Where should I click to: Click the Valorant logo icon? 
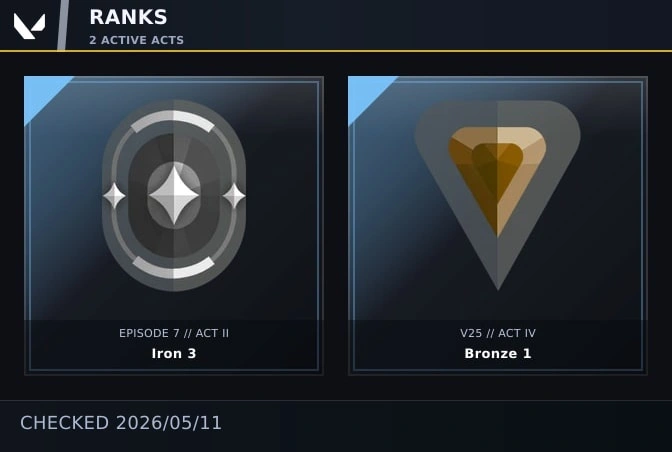[x=29, y=26]
